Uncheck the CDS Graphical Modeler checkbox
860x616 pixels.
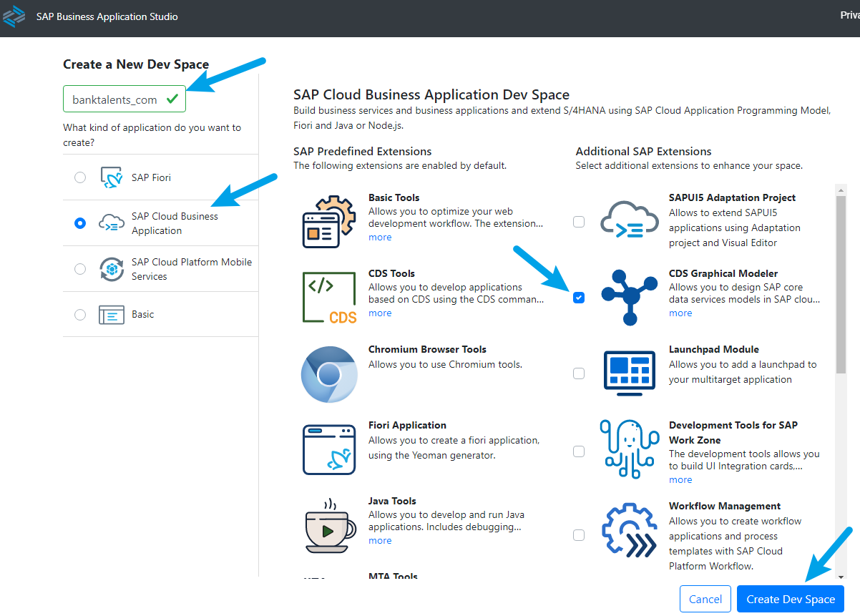tap(579, 298)
